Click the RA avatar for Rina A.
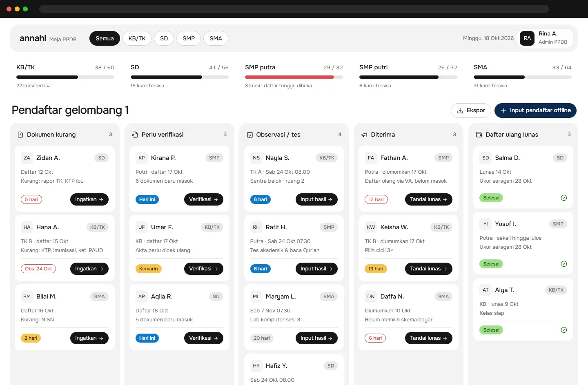Screen dimensions: 588x385 (x=527, y=38)
